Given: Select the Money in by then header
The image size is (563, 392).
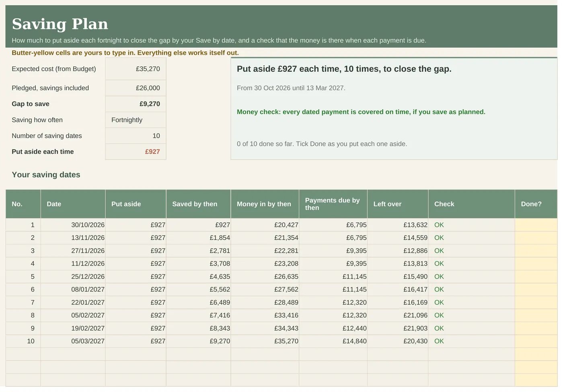Looking at the screenshot, I should coord(265,204).
